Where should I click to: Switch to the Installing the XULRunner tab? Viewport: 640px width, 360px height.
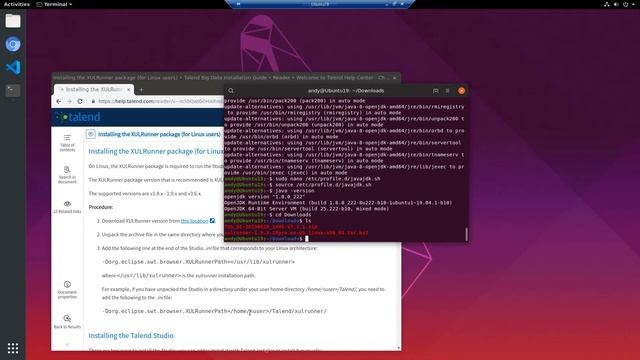(94, 89)
